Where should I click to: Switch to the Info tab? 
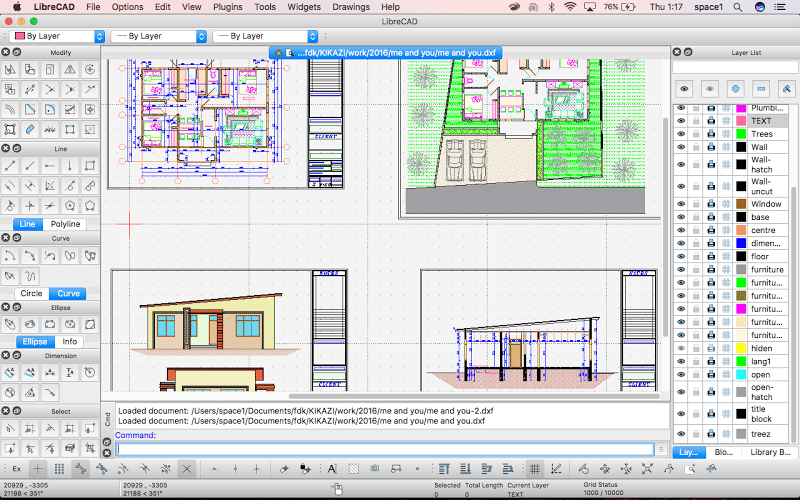click(x=70, y=341)
